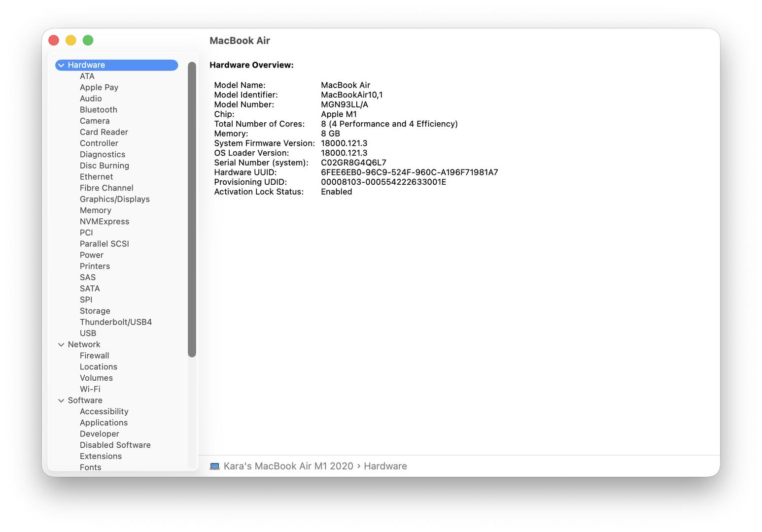Select the Memory sidebar item
The height and width of the screenshot is (532, 762).
pyautogui.click(x=96, y=210)
